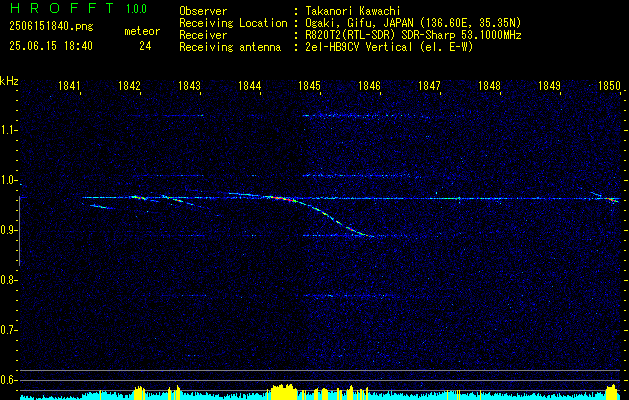Click the 1845 time marker
This screenshot has height=400, width=629.
pos(310,85)
